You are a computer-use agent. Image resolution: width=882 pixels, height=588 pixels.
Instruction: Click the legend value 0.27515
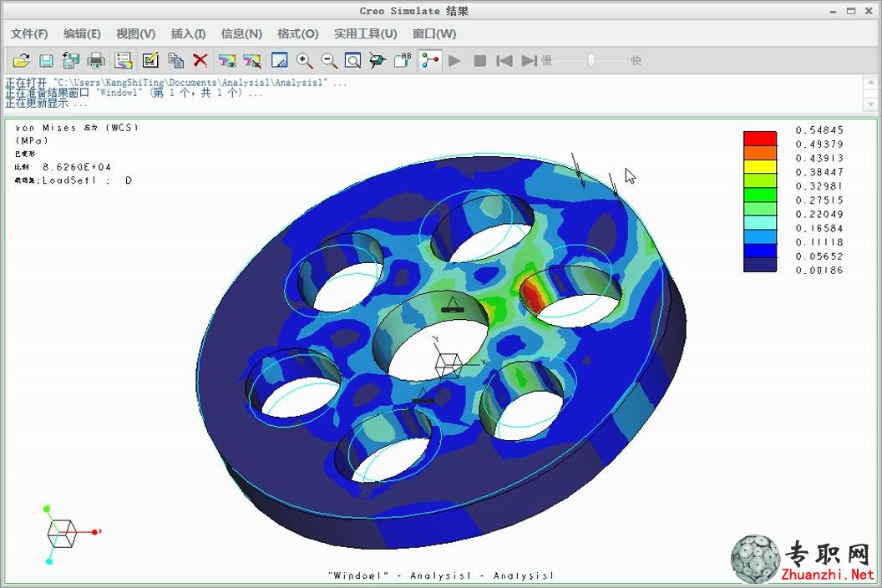pyautogui.click(x=819, y=200)
